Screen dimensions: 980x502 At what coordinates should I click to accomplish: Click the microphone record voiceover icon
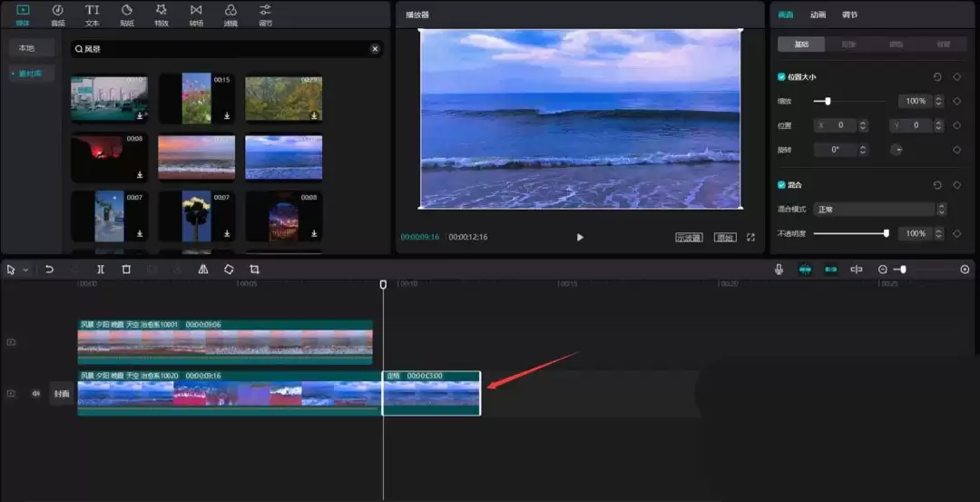pos(779,270)
